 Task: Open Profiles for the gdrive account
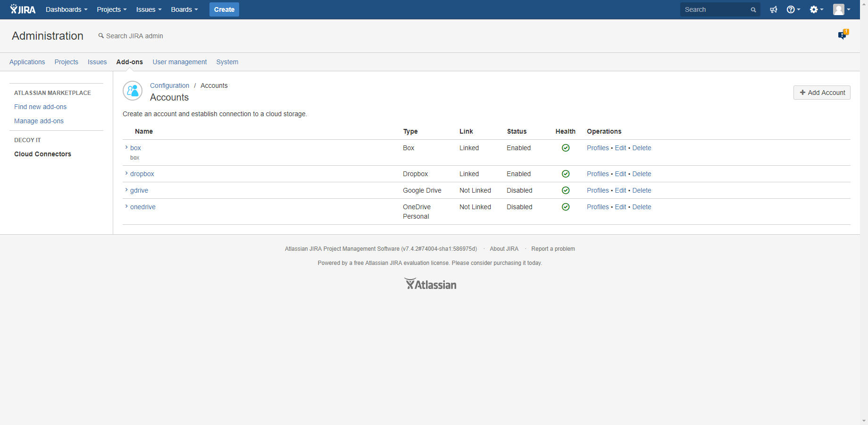(598, 190)
